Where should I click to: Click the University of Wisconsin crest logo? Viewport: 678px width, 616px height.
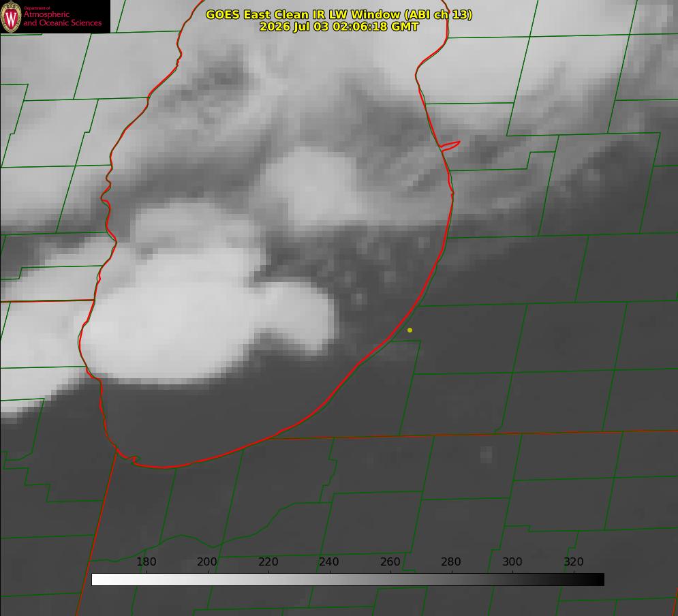coord(11,17)
